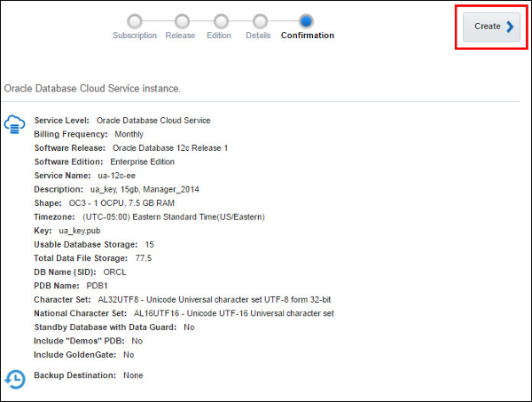Click the Confirmation step label

pos(308,35)
